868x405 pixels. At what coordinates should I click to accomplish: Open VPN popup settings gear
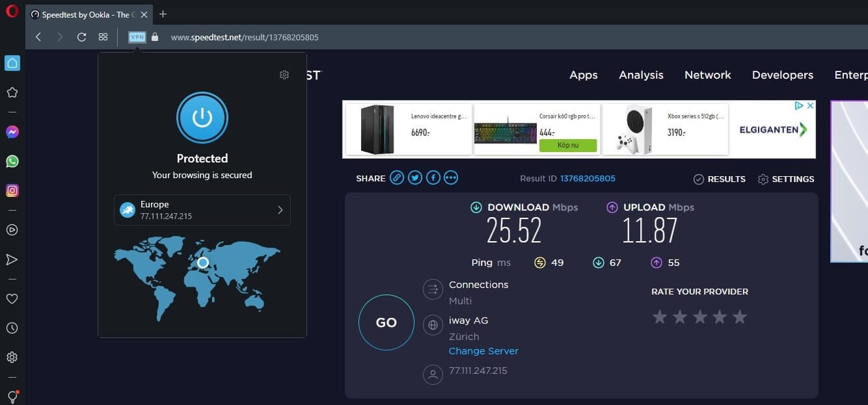[x=284, y=75]
